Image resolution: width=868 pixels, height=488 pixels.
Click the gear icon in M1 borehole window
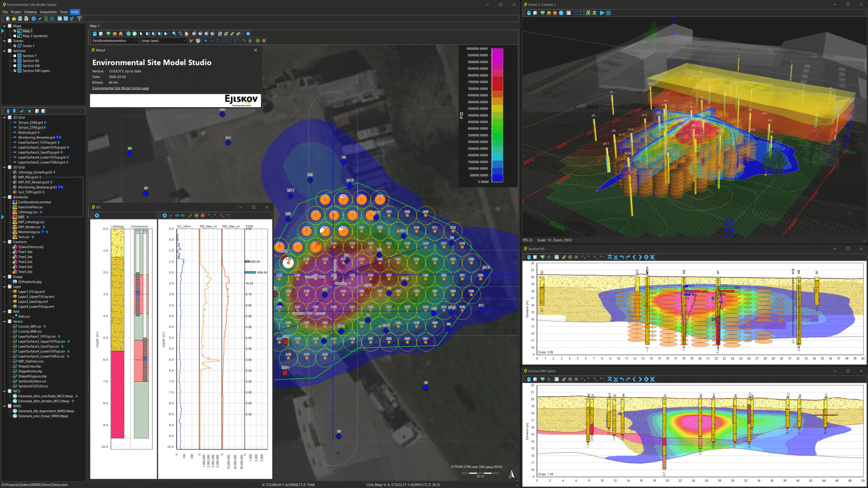click(x=97, y=216)
